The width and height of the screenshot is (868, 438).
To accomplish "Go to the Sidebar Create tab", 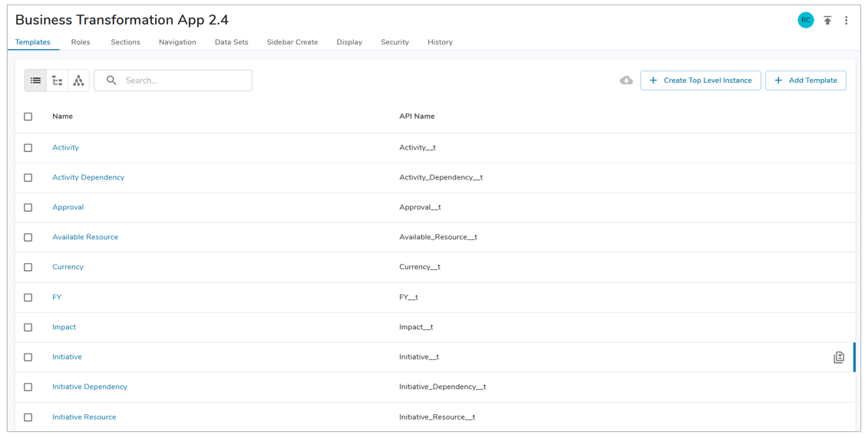I will [x=292, y=42].
